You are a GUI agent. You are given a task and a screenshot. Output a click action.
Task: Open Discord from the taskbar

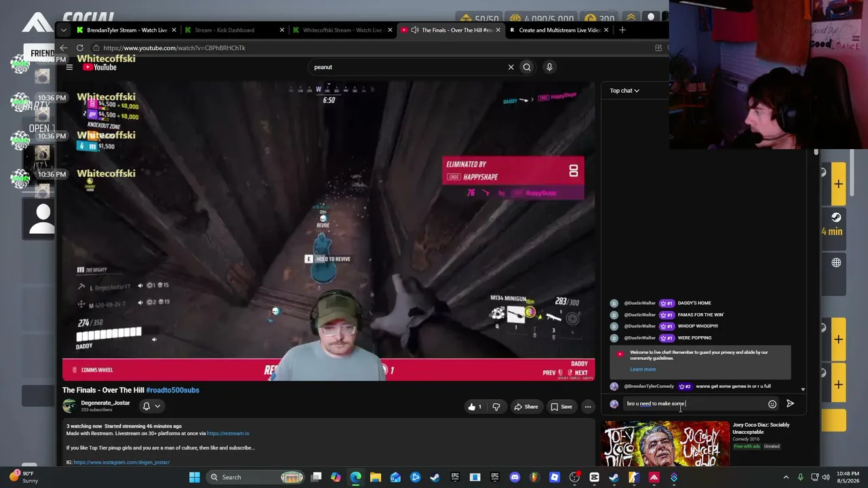[515, 477]
